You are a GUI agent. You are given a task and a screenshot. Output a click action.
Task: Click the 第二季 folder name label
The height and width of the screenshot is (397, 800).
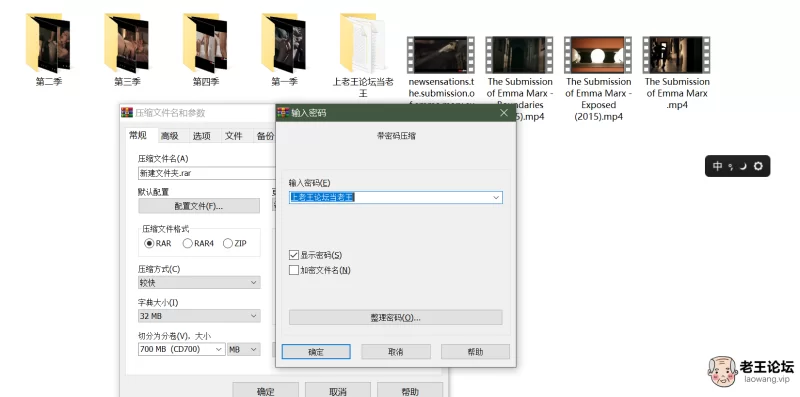click(x=48, y=82)
